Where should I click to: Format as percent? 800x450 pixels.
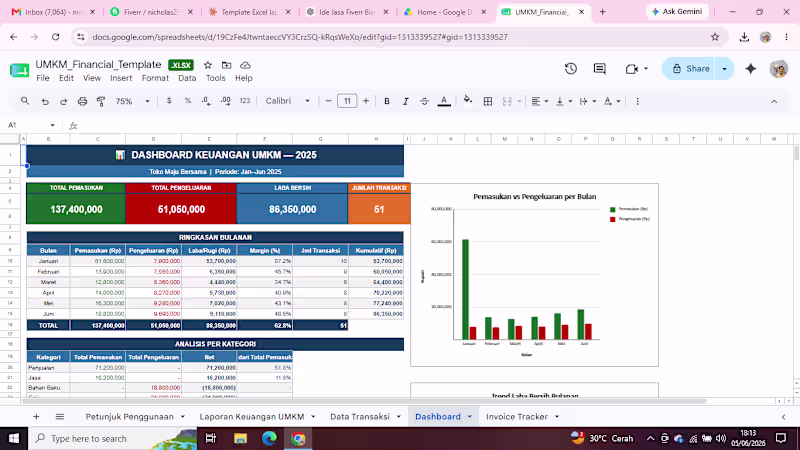[188, 101]
